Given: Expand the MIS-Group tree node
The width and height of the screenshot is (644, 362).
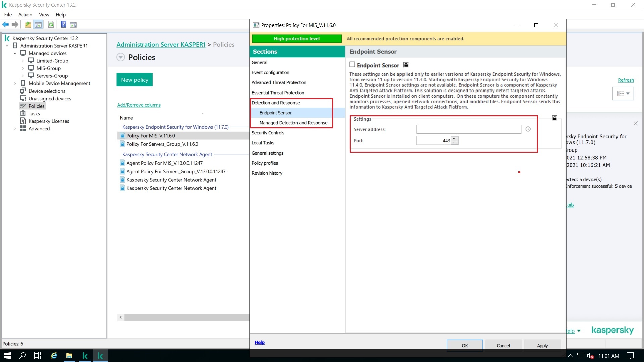Looking at the screenshot, I should pos(23,68).
